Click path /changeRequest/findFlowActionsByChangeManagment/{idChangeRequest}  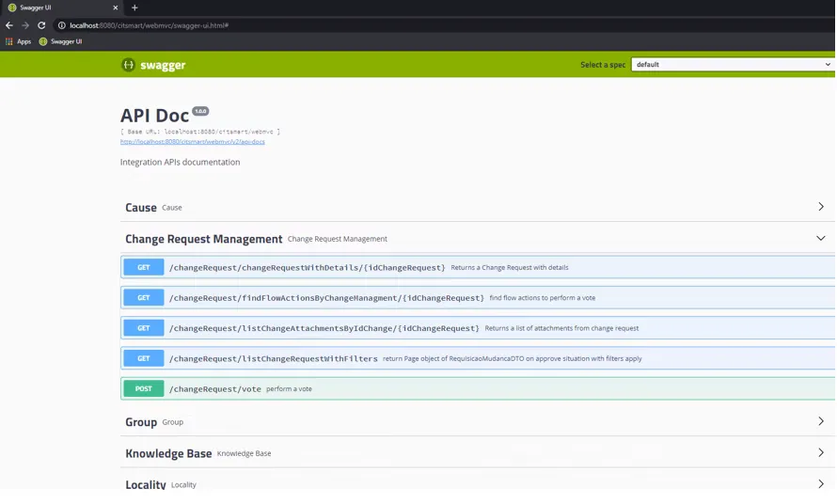[x=326, y=298]
